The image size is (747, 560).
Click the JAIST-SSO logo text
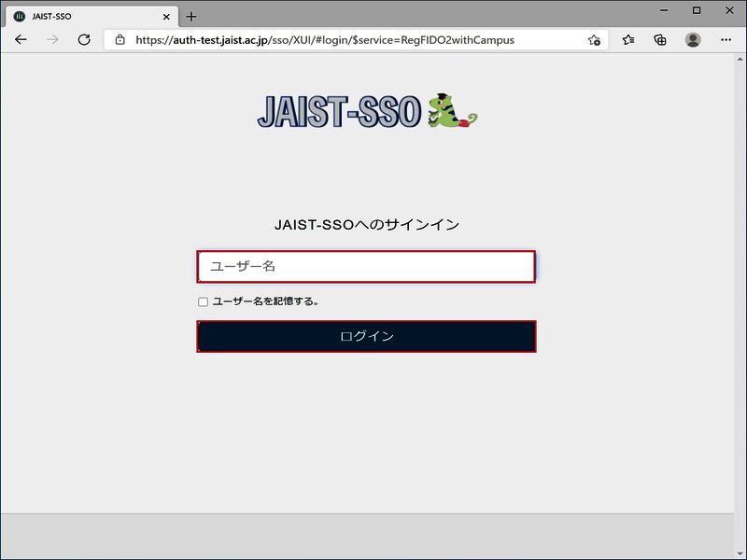[x=339, y=111]
